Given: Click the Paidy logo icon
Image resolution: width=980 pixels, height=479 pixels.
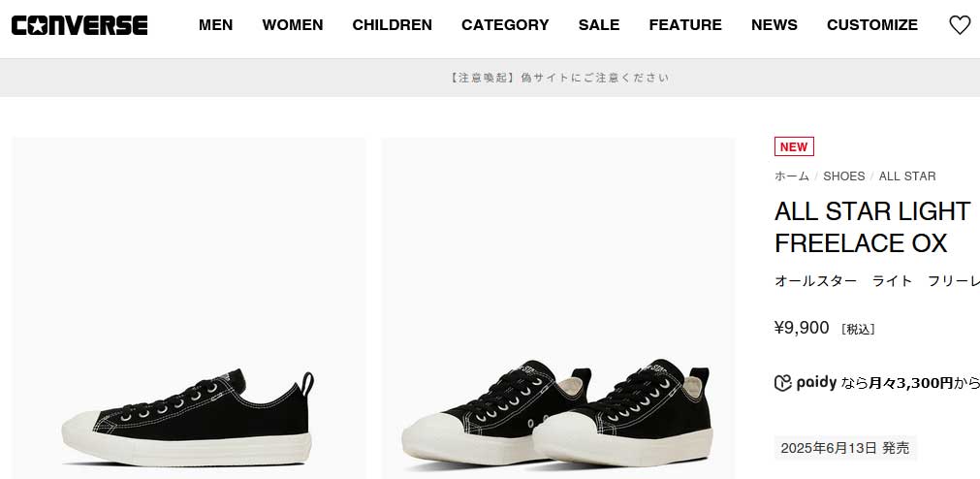Looking at the screenshot, I should pos(783,383).
